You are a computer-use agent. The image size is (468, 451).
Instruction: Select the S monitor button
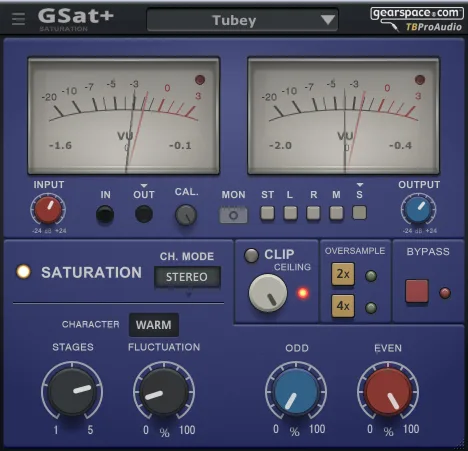click(x=359, y=213)
